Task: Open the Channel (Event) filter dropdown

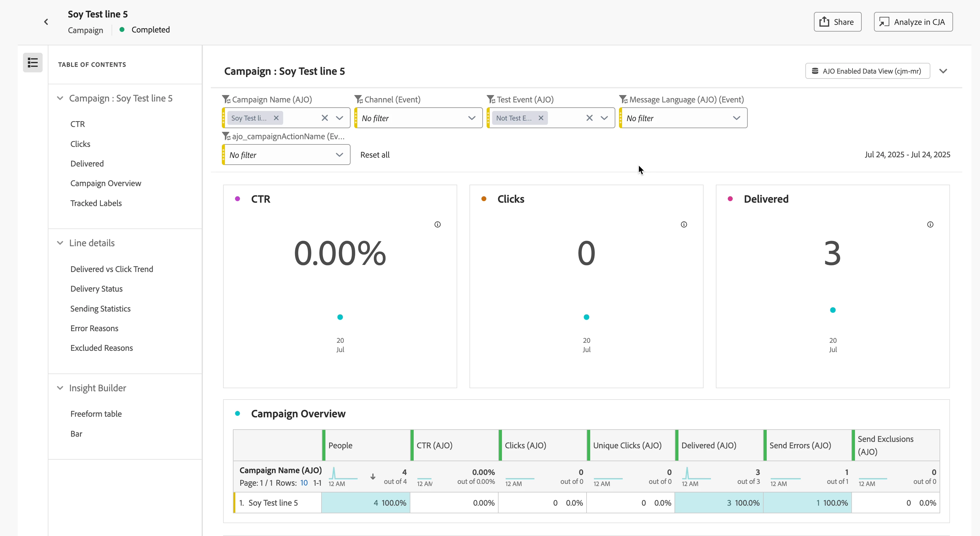Action: coord(471,118)
